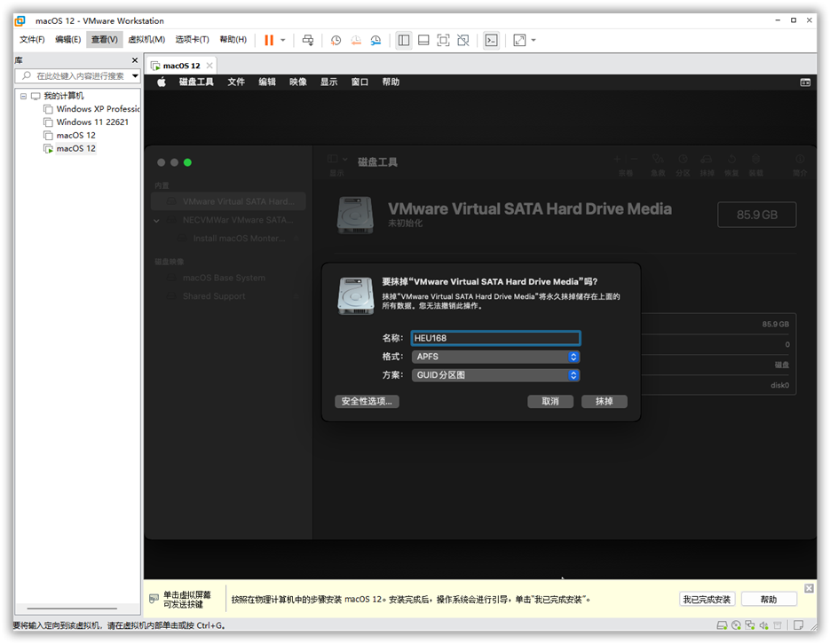The width and height of the screenshot is (830, 644).
Task: Open the 文件(F) menu
Action: coord(32,40)
